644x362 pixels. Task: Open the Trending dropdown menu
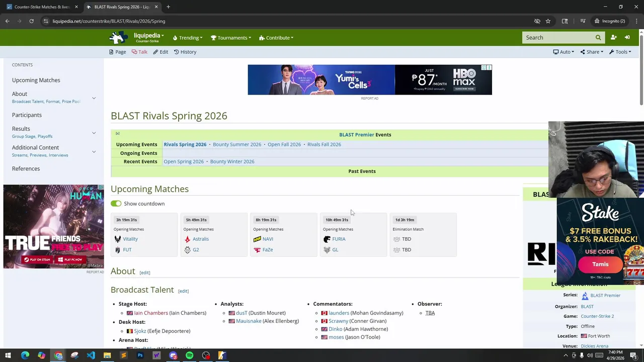click(x=188, y=38)
